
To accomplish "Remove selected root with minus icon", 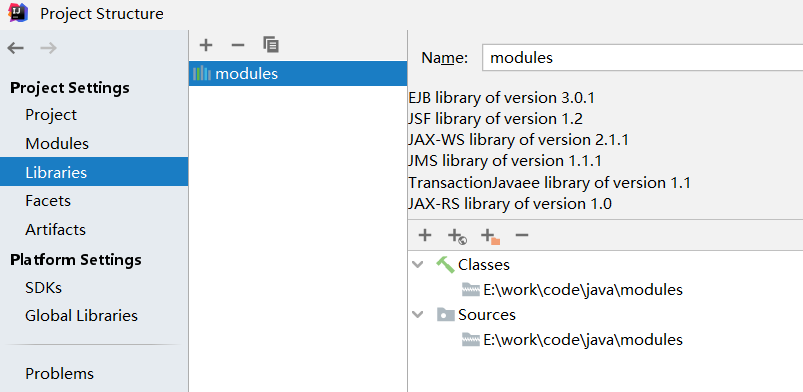I will pyautogui.click(x=521, y=235).
